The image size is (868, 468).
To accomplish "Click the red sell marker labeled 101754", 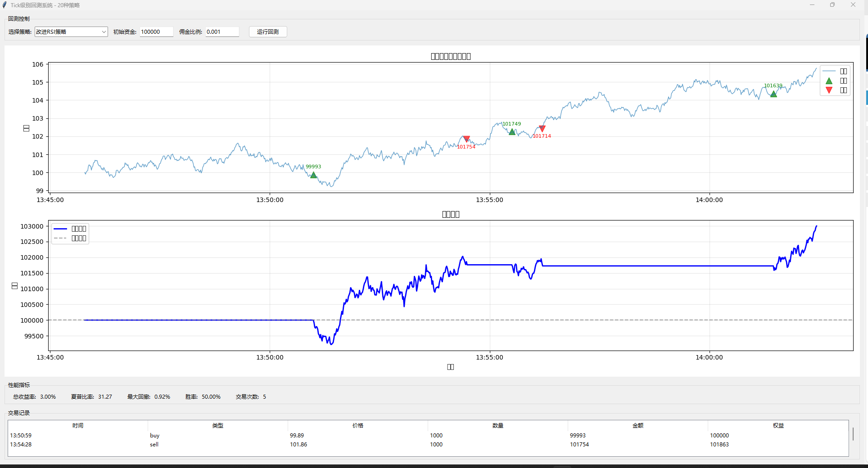I will pyautogui.click(x=466, y=139).
